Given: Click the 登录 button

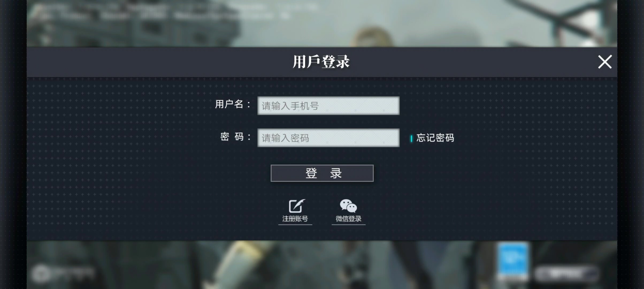Looking at the screenshot, I should (322, 173).
